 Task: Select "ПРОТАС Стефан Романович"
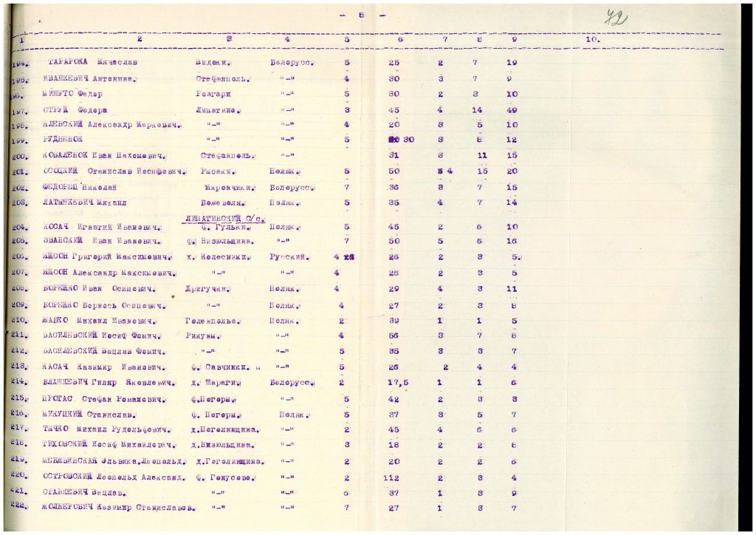pos(104,400)
